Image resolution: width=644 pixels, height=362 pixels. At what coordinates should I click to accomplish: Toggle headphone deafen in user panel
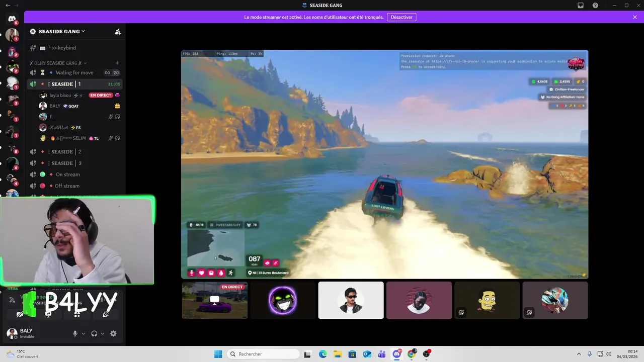click(x=94, y=333)
